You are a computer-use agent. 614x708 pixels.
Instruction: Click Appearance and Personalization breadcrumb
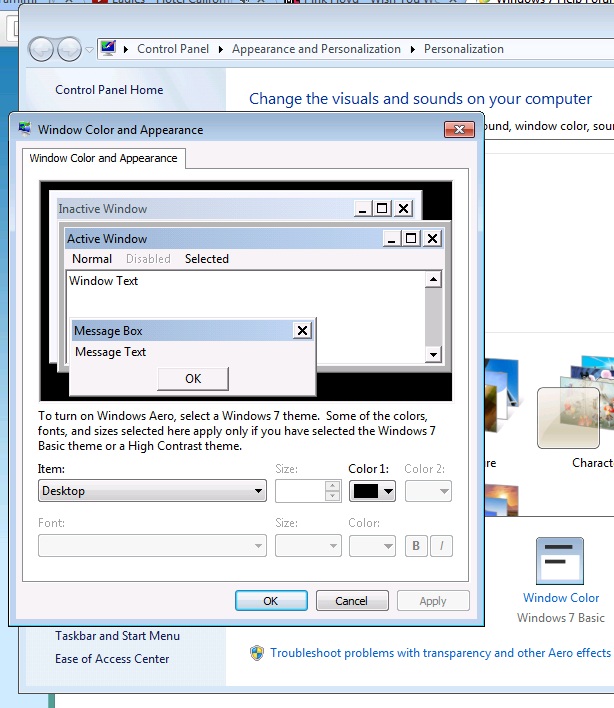click(316, 49)
